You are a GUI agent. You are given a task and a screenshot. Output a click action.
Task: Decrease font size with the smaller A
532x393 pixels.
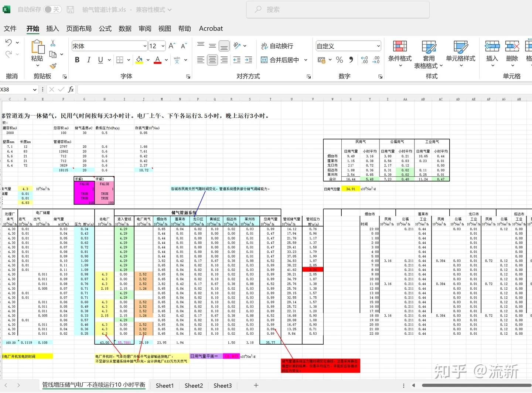point(184,46)
